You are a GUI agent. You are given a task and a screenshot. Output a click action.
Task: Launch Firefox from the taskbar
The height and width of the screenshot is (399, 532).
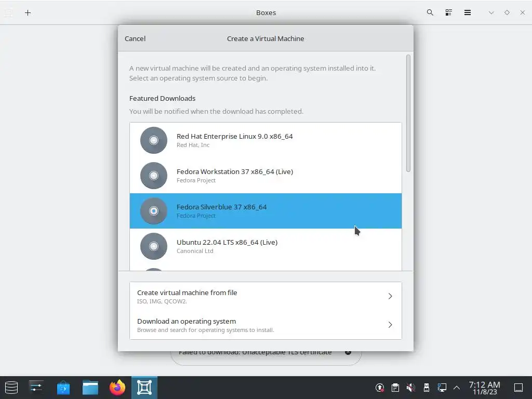click(117, 388)
